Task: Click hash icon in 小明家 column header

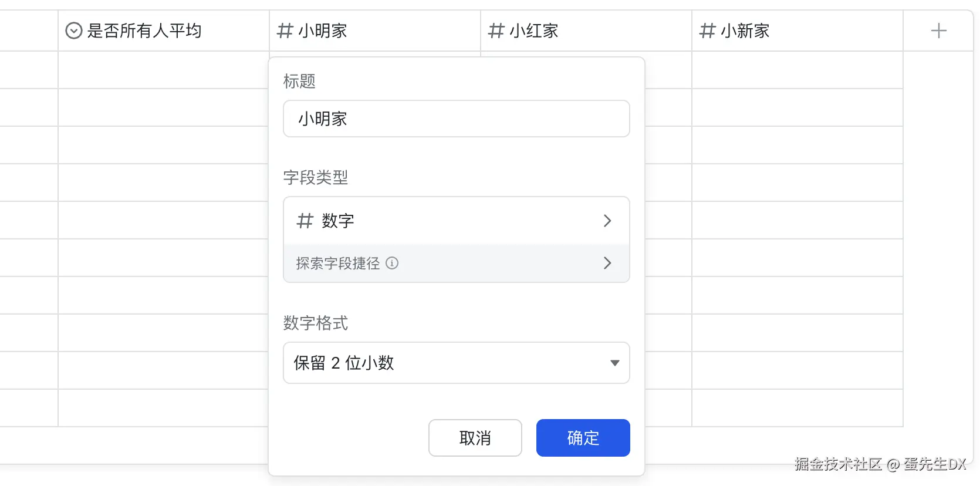Action: point(285,31)
